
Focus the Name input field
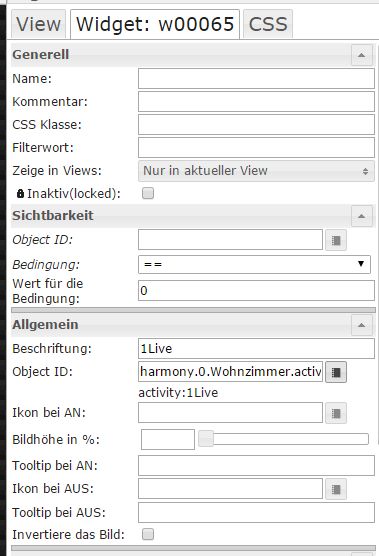pyautogui.click(x=256, y=78)
